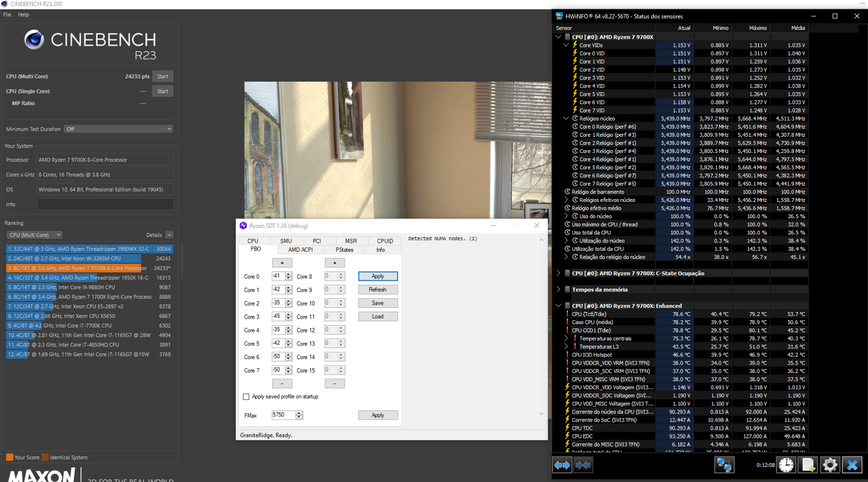Click HWiNFO title bar app icon
868x482 pixels.
coord(559,16)
